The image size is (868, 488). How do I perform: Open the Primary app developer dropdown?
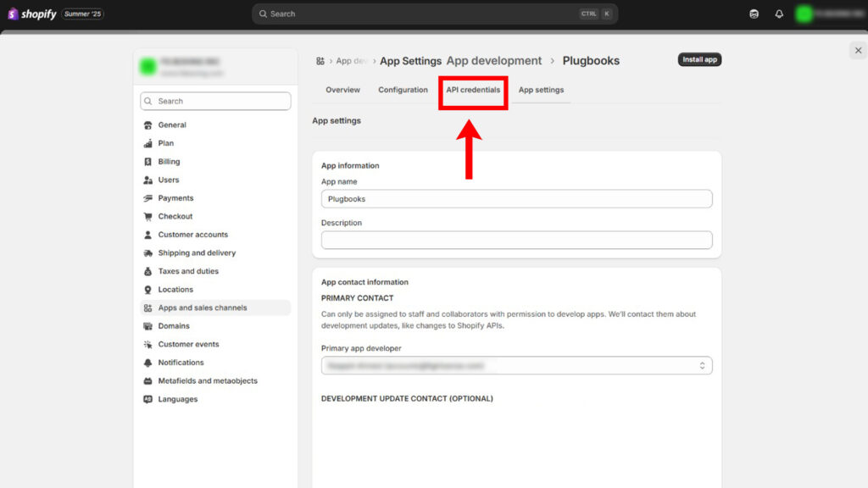click(x=516, y=366)
